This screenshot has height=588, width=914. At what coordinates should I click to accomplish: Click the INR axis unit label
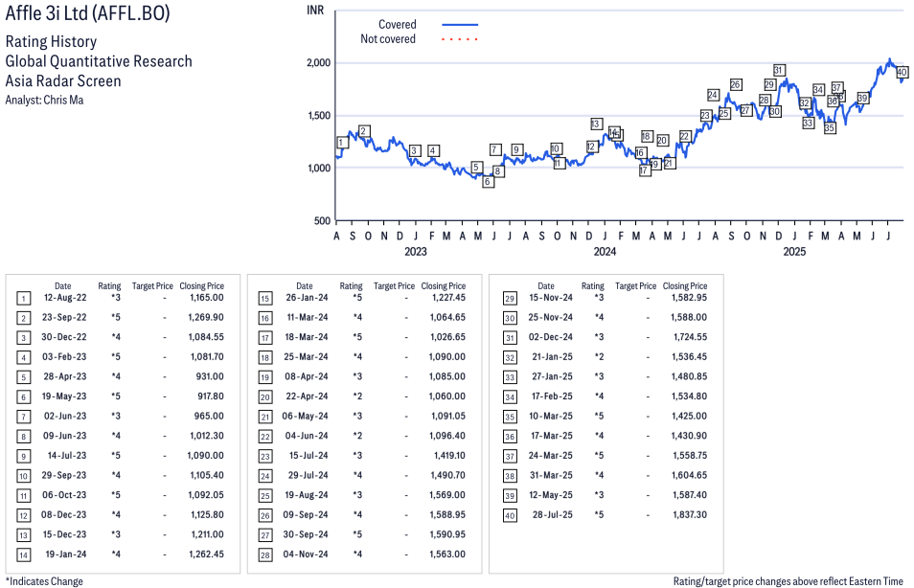tap(315, 11)
